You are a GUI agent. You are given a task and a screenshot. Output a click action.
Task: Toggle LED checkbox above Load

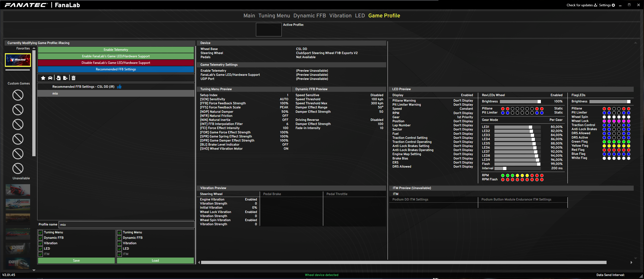(119, 249)
